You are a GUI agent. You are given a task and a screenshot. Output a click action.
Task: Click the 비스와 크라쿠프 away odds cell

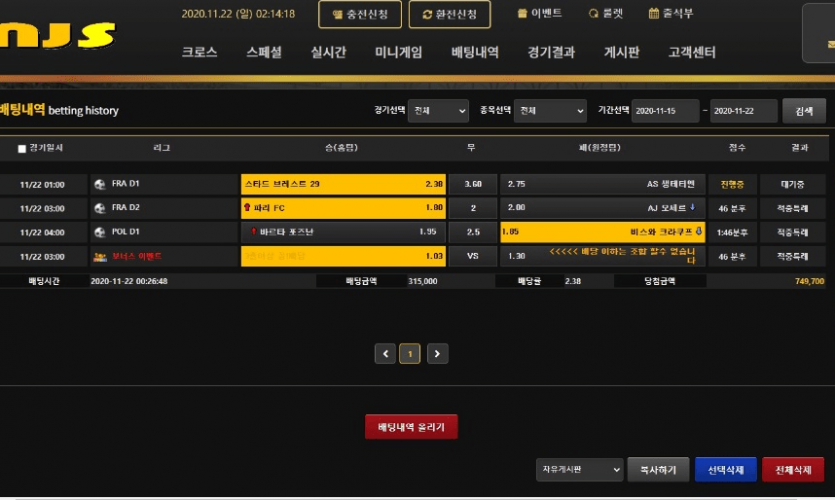(x=602, y=232)
